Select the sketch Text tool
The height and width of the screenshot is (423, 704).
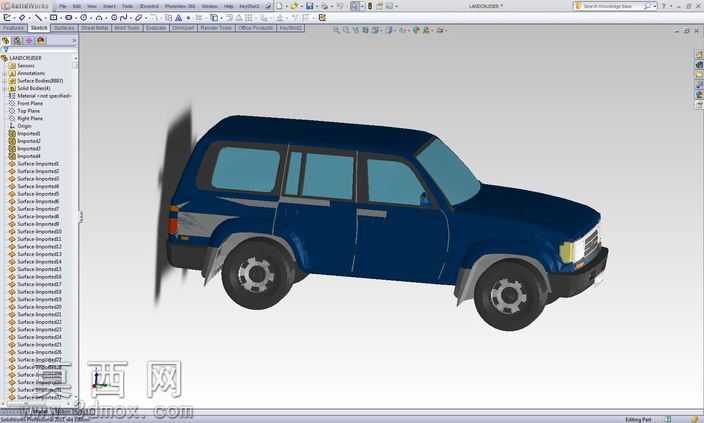[178, 18]
